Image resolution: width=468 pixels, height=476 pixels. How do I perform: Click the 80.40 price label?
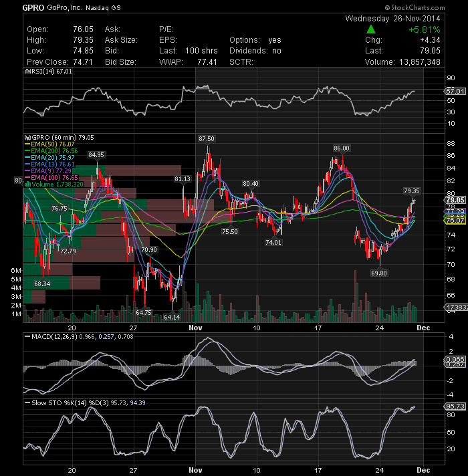(251, 184)
